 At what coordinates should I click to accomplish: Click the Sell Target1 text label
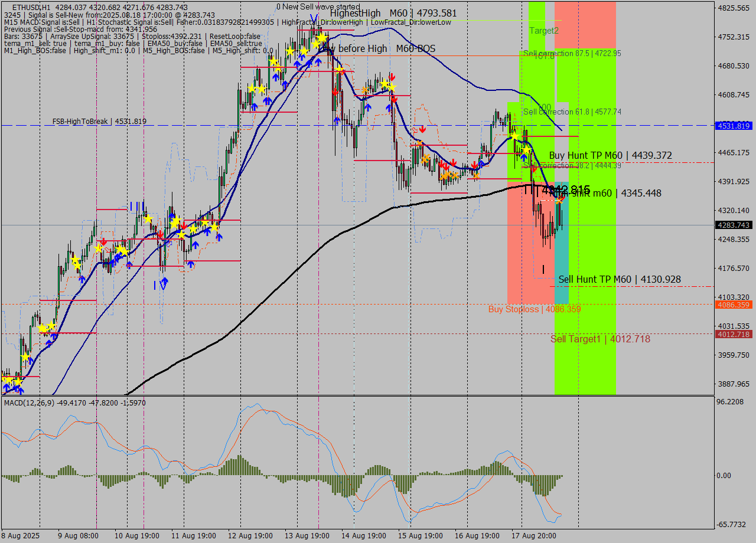600,339
